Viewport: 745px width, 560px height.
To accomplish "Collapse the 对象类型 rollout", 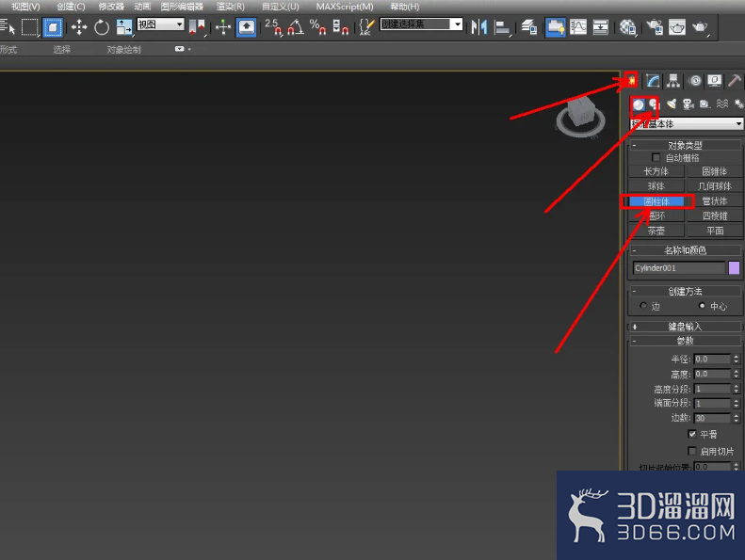I will click(685, 145).
